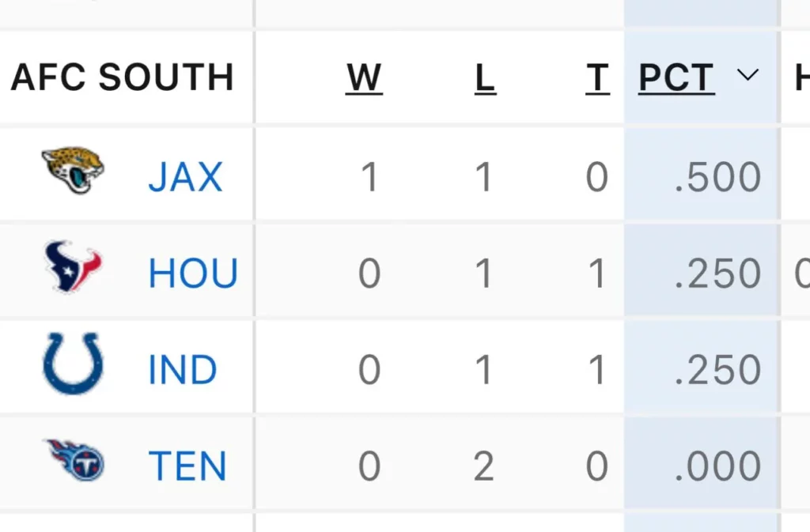Screen dimensions: 810x532
Task: Sort standings by T column header
Action: coord(598,78)
